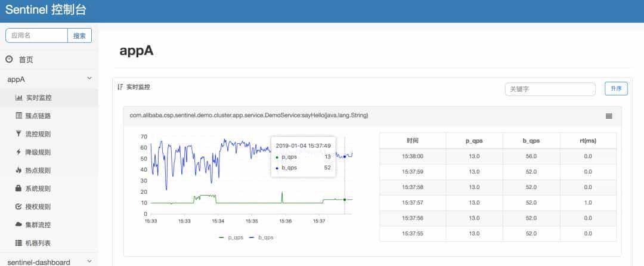
Task: Open the hamburger menu on the DemoService chart panel
Action: pyautogui.click(x=609, y=116)
